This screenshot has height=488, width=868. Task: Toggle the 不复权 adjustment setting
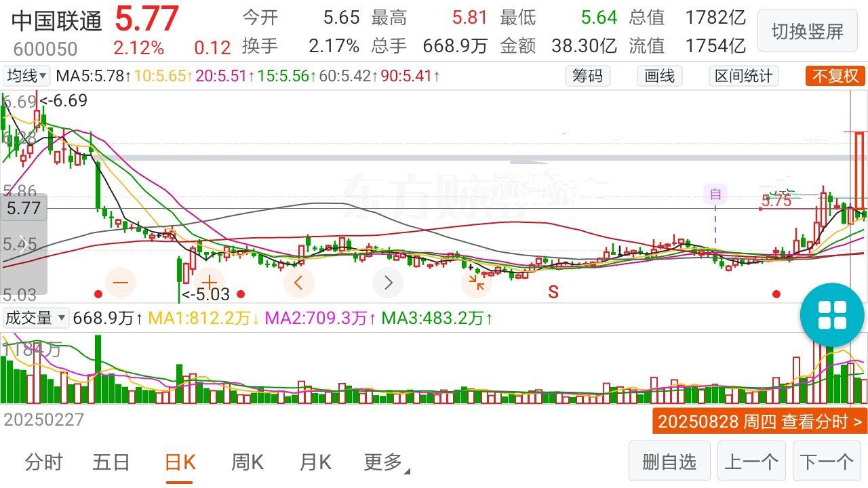point(835,76)
